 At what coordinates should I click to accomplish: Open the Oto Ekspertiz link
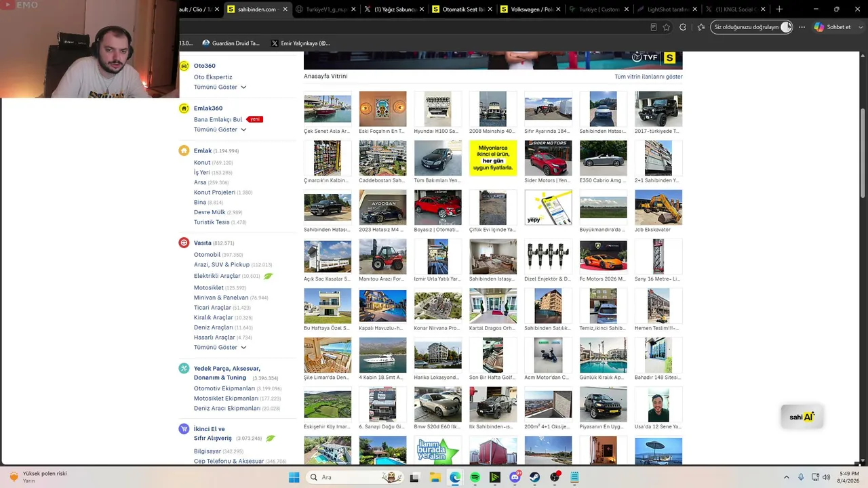coord(213,77)
